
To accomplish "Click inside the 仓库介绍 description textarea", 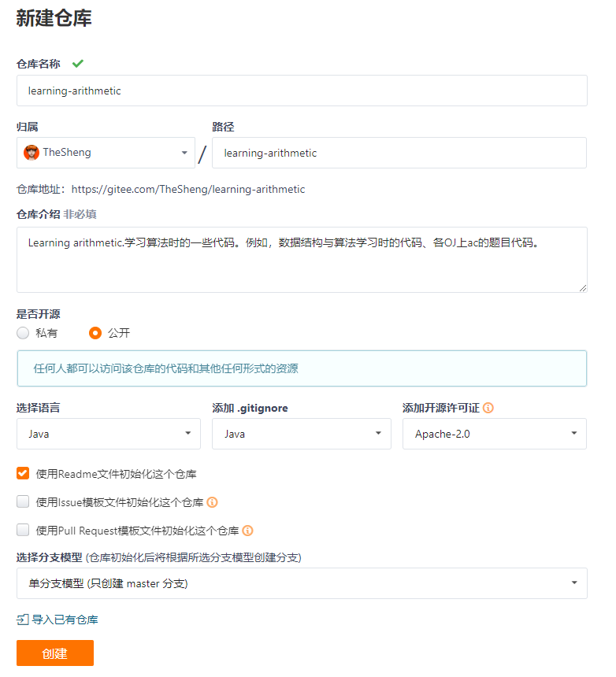I will (x=302, y=260).
